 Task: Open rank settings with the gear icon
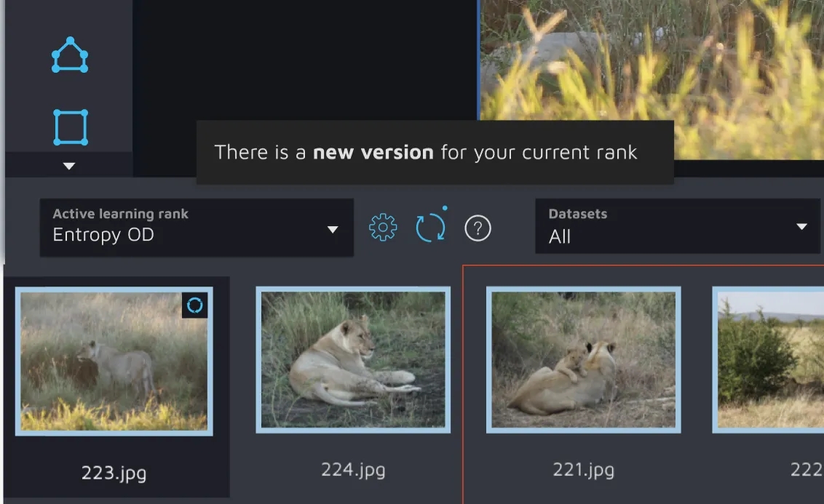coord(383,228)
